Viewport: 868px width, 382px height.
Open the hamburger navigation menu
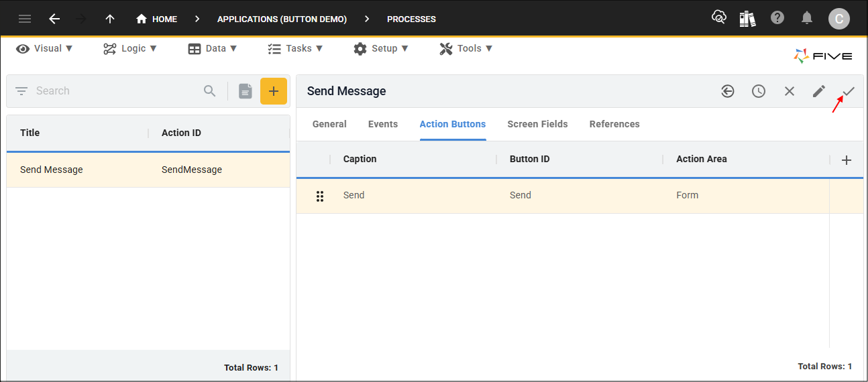pyautogui.click(x=25, y=19)
